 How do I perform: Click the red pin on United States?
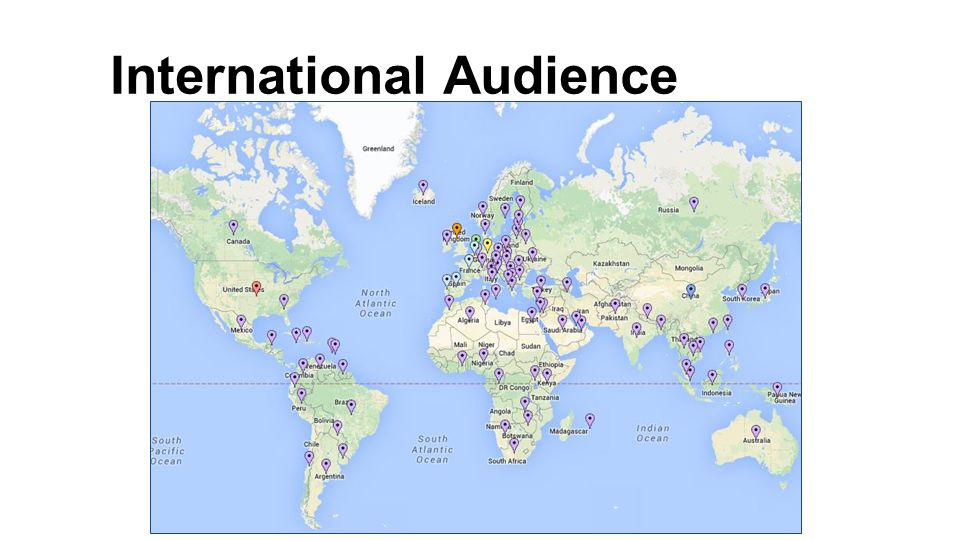(x=257, y=288)
